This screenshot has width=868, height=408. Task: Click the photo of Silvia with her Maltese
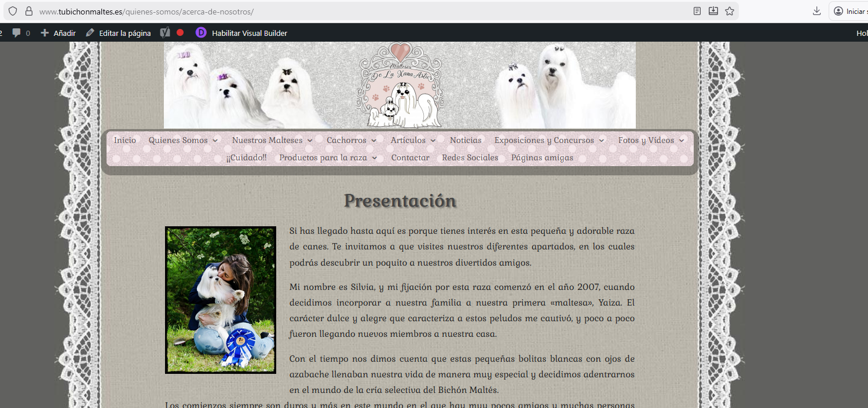[221, 300]
